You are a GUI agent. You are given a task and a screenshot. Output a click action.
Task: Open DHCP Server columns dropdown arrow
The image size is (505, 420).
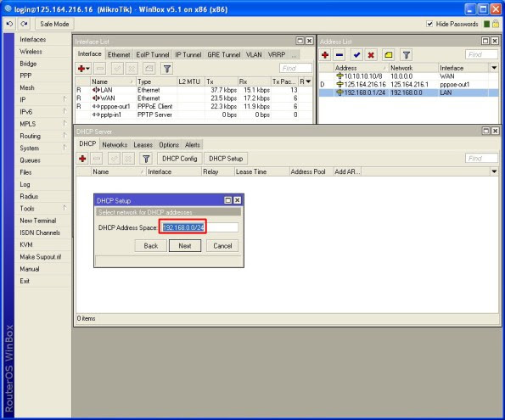(494, 171)
